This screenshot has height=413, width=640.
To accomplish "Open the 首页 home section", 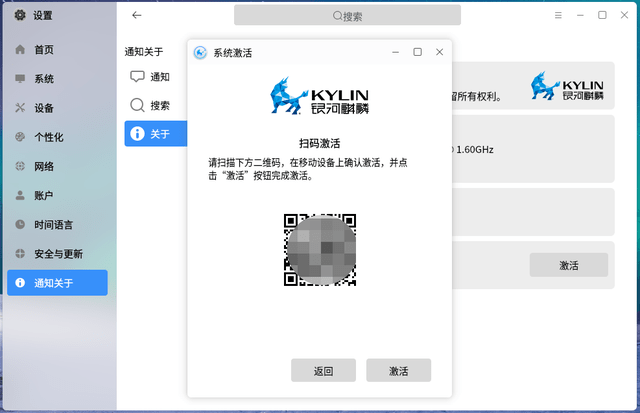I will coord(57,50).
